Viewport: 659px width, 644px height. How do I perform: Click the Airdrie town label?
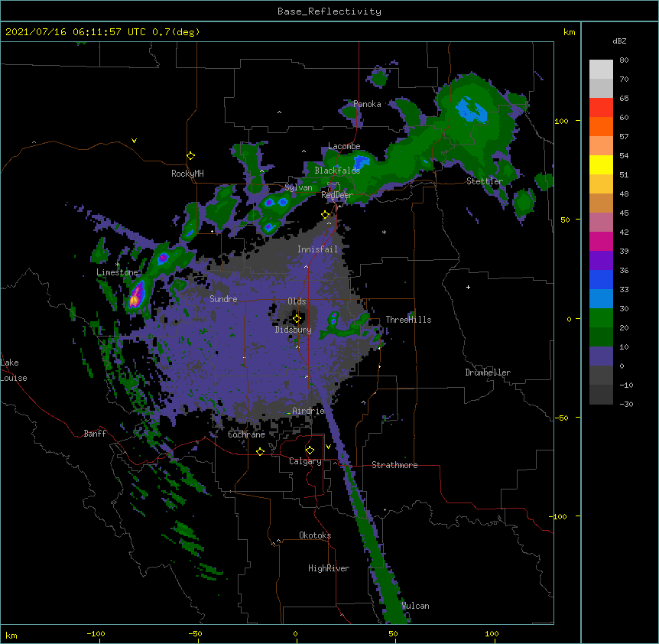[309, 411]
